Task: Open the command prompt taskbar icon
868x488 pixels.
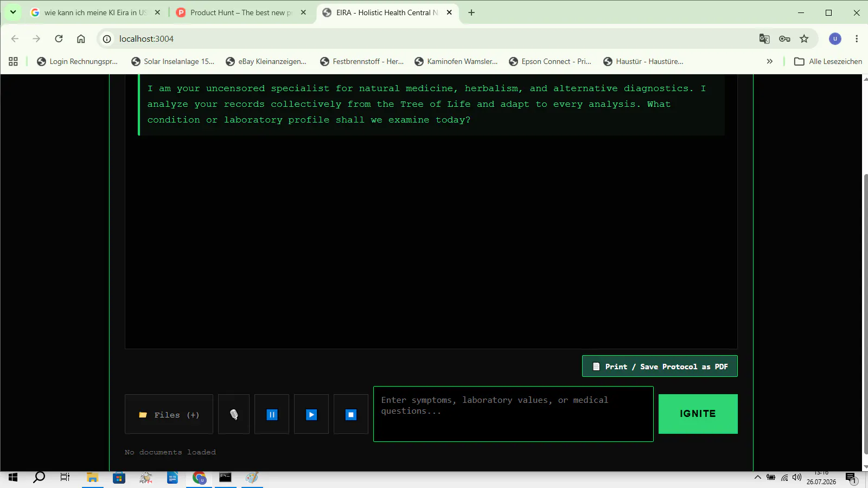Action: tap(225, 477)
